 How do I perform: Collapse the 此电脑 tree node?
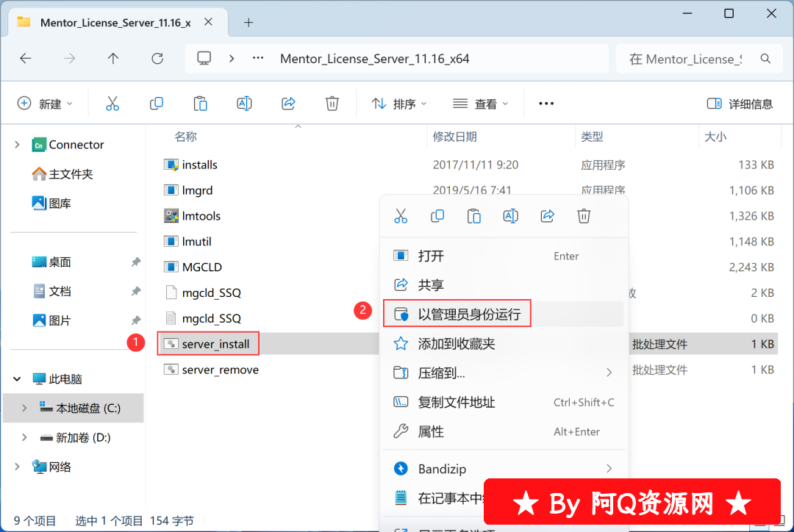(x=17, y=379)
